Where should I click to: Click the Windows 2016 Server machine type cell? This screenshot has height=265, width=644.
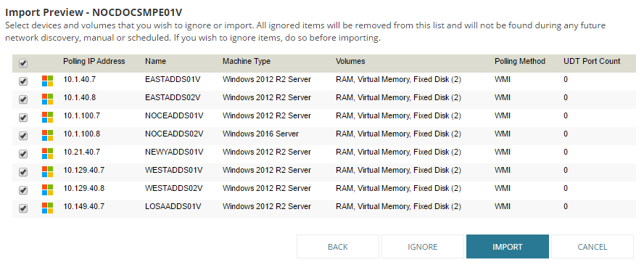260,134
